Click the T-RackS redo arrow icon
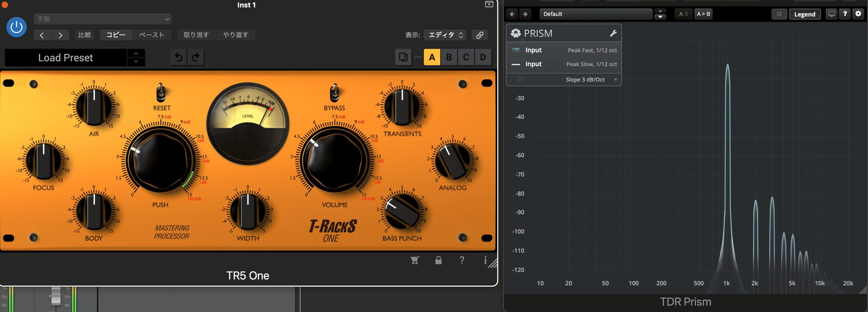868x312 pixels. (x=195, y=57)
